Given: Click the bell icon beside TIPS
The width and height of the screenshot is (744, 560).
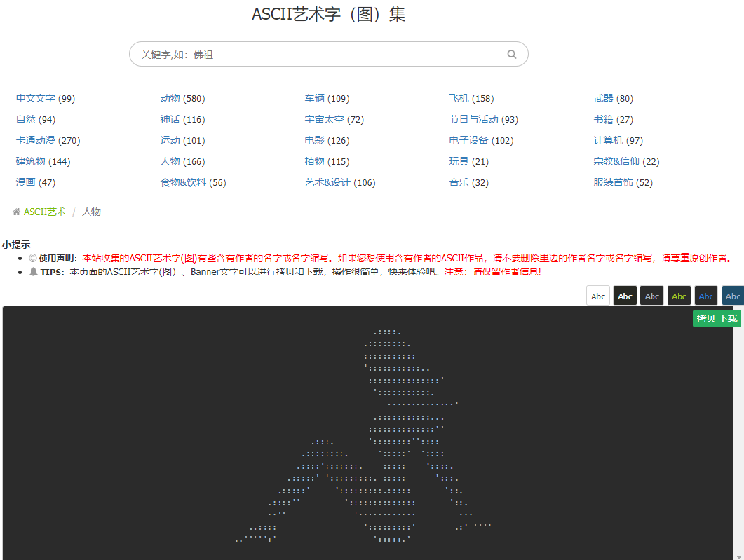Looking at the screenshot, I should [x=33, y=272].
